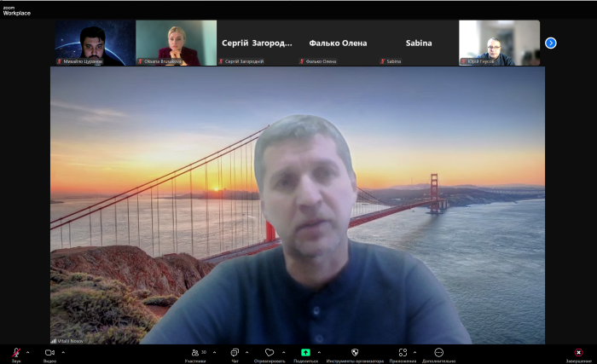Expand audio options arrow next to Звук

27,352
